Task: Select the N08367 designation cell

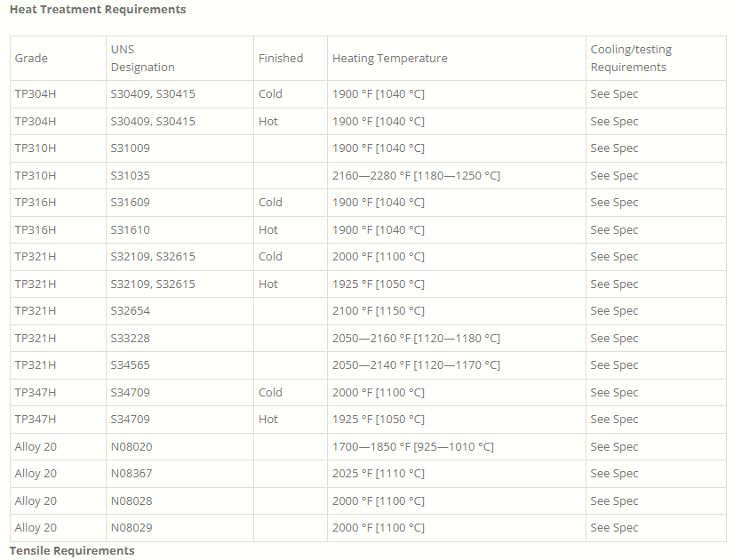Action: (x=132, y=474)
